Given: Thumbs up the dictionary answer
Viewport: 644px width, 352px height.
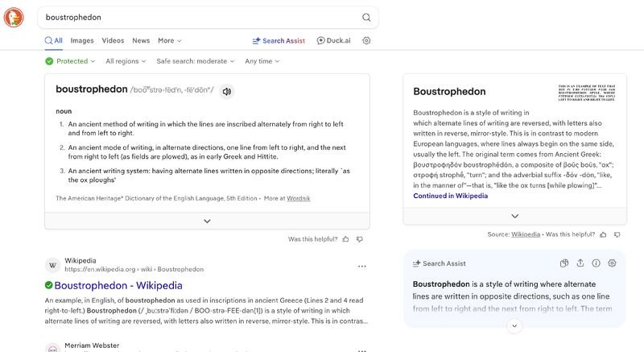Looking at the screenshot, I should pos(346,239).
